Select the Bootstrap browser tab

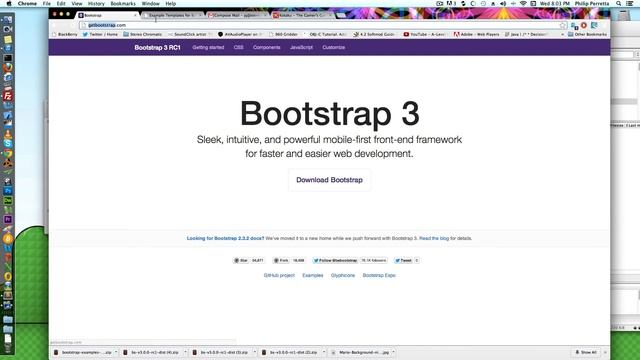[107, 15]
